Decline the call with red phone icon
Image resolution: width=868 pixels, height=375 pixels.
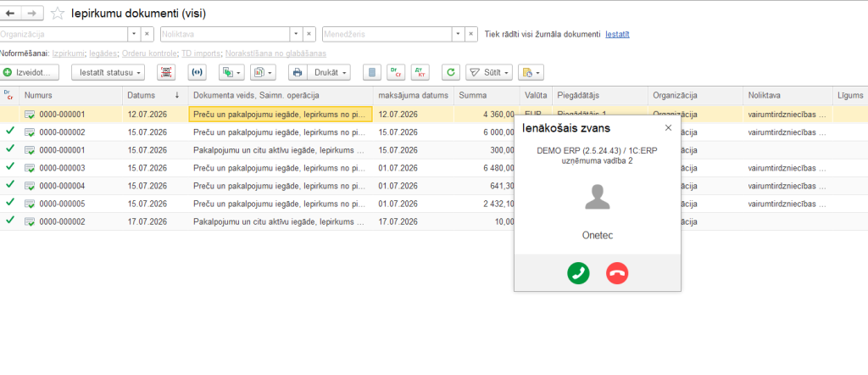(617, 273)
